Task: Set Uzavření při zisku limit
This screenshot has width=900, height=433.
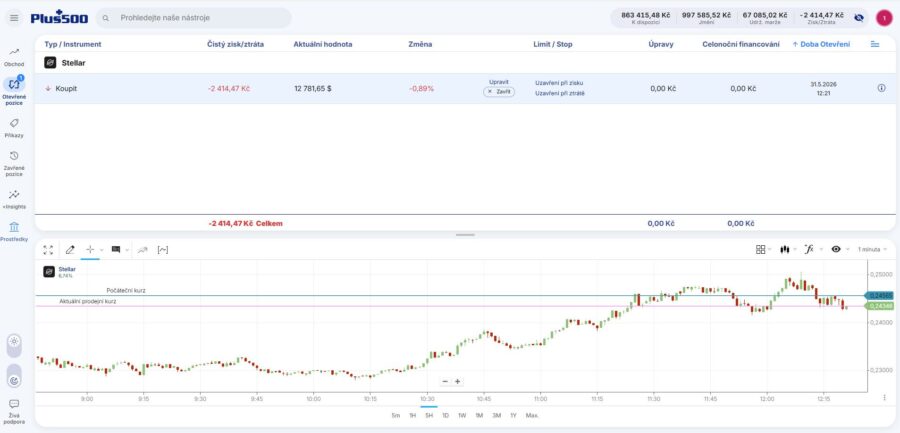Action: [x=559, y=83]
